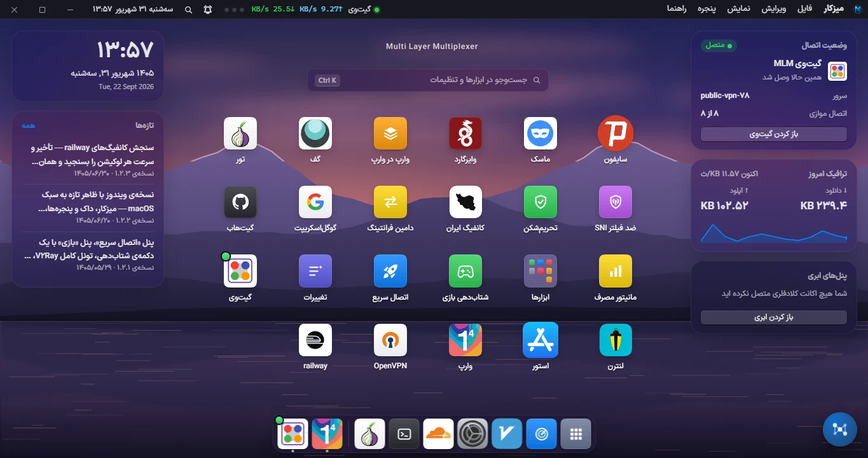Viewport: 868px width, 458px height.
Task: Open the گیت‌وی icon in the desktop grid
Action: click(x=240, y=271)
